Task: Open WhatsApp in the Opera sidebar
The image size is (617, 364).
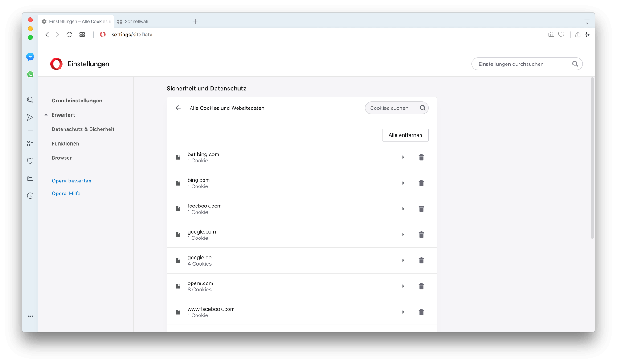Action: pyautogui.click(x=30, y=74)
